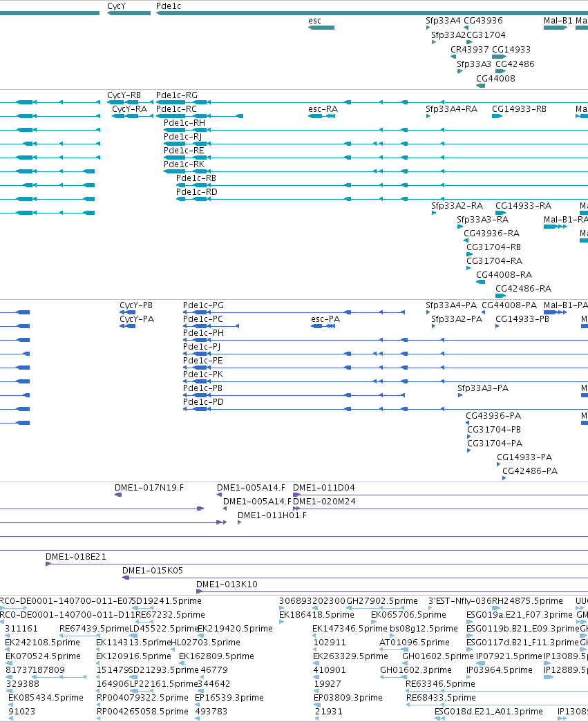Click the esc-PA protein label
The width and height of the screenshot is (588, 722).
[325, 319]
